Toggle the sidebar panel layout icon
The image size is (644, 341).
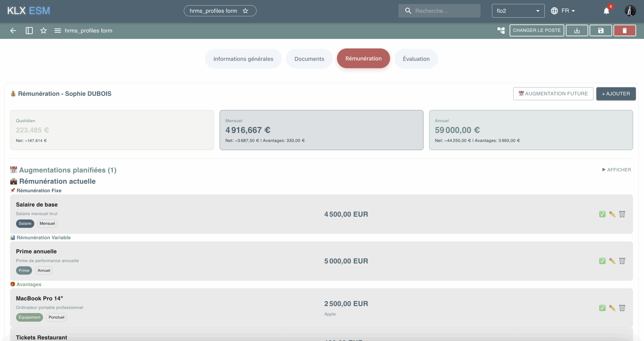pyautogui.click(x=29, y=31)
